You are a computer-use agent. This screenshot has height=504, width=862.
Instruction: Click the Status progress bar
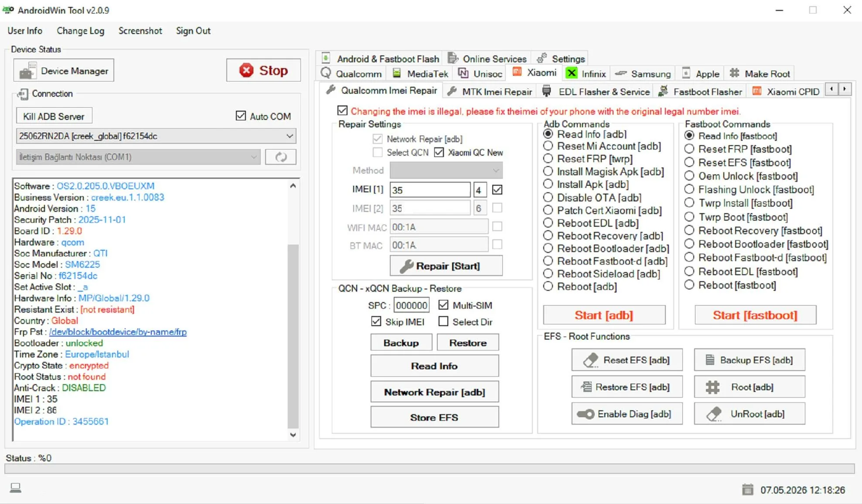tap(429, 468)
